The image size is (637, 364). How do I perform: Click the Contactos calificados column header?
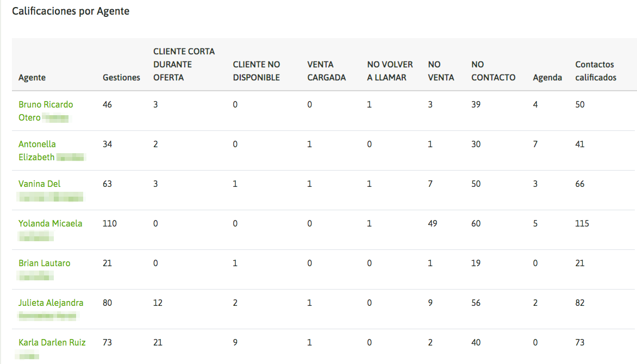coord(596,71)
